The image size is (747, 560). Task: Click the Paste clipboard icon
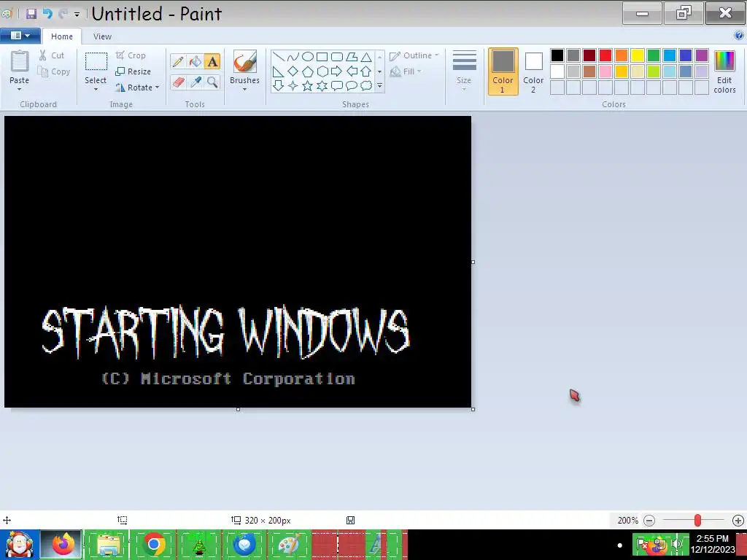coord(20,62)
